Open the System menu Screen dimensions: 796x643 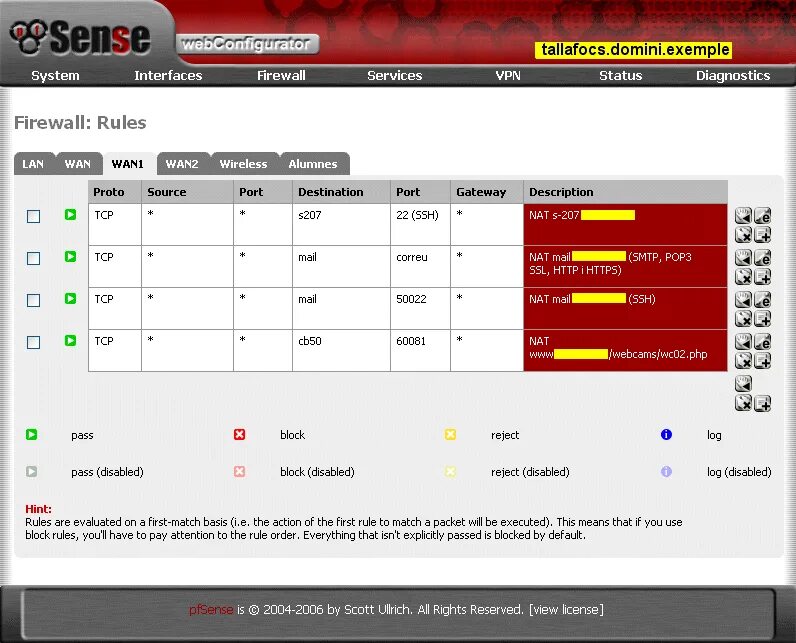(55, 76)
